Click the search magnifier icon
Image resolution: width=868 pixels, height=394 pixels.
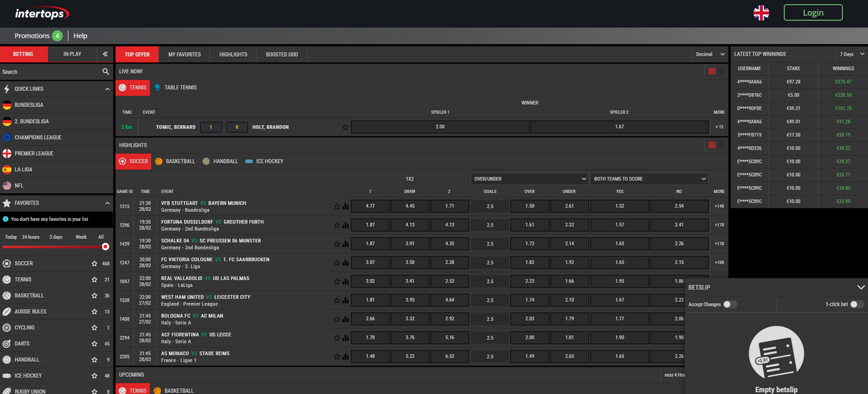(105, 72)
